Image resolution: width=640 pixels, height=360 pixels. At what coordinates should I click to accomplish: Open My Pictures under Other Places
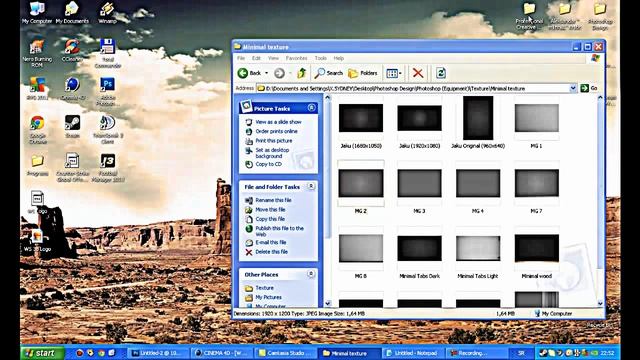point(269,298)
